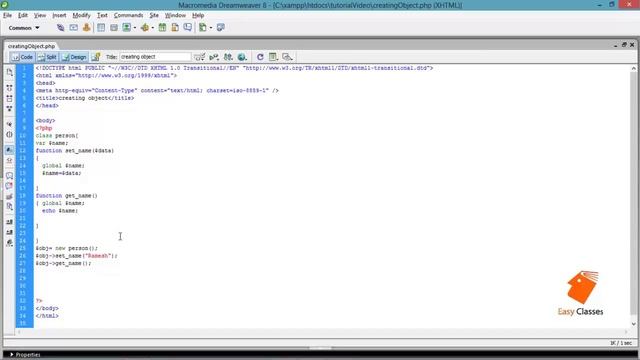Insert a Comment from the Common bar
This screenshot has width=640, height=360.
click(x=188, y=28)
